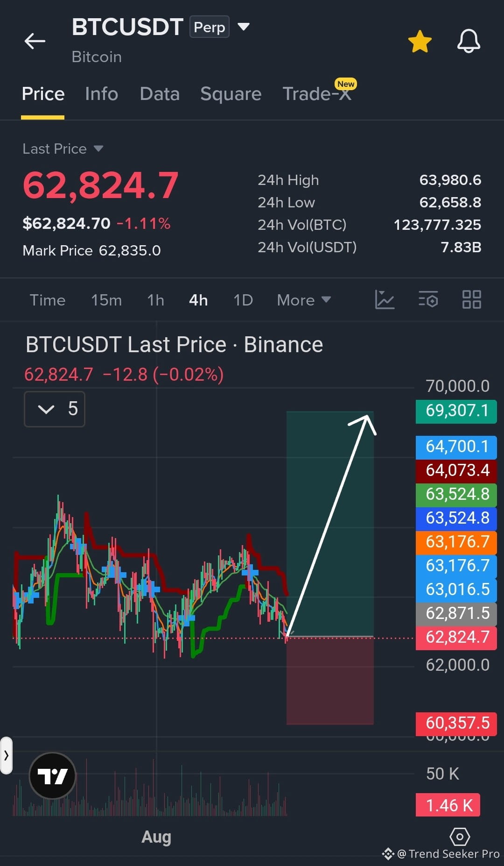Open the grid layout icon
This screenshot has width=504, height=866.
click(471, 299)
